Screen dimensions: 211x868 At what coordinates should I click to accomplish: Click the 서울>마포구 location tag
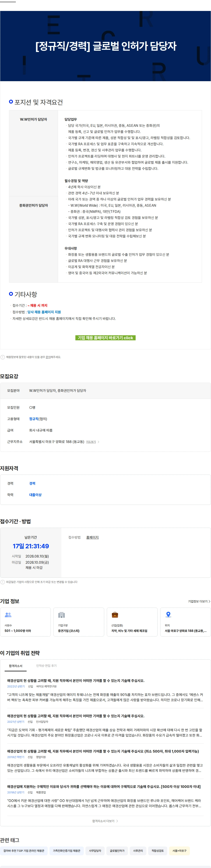tap(179, 851)
